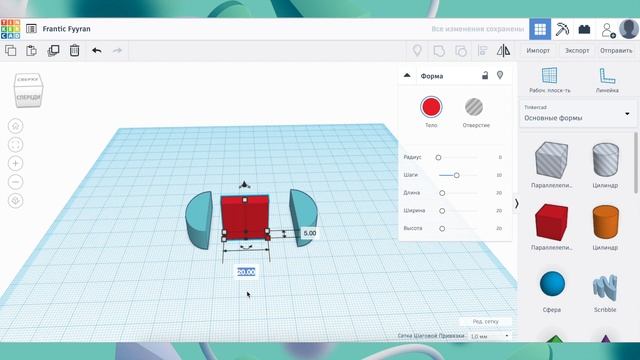Click the Duplicate and repeat icon
The width and height of the screenshot is (640, 360).
pyautogui.click(x=53, y=51)
